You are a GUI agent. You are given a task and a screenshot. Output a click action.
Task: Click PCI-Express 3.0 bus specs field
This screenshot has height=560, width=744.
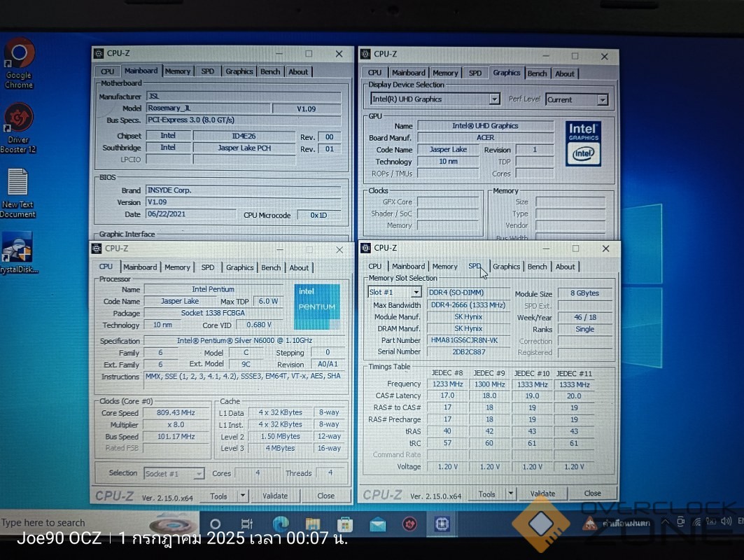(x=244, y=120)
